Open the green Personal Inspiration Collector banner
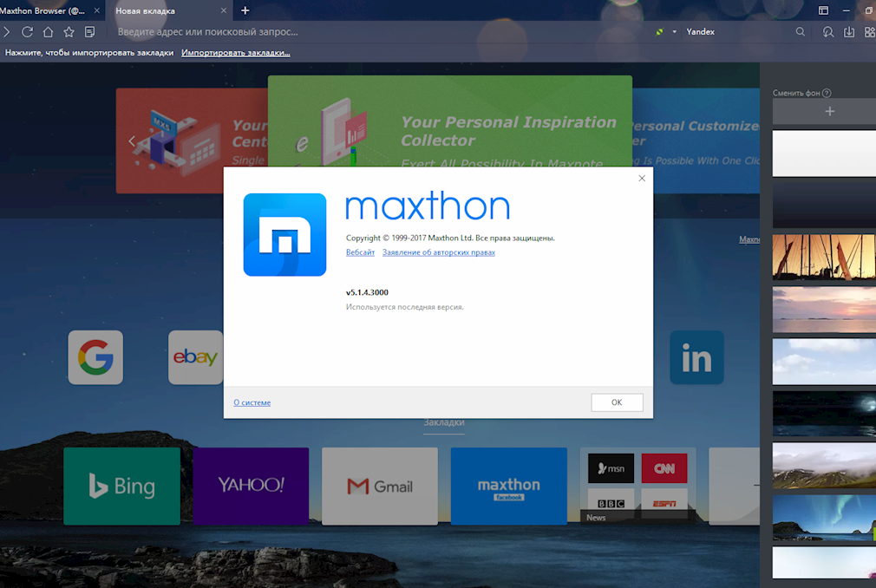876x588 pixels. pos(450,121)
